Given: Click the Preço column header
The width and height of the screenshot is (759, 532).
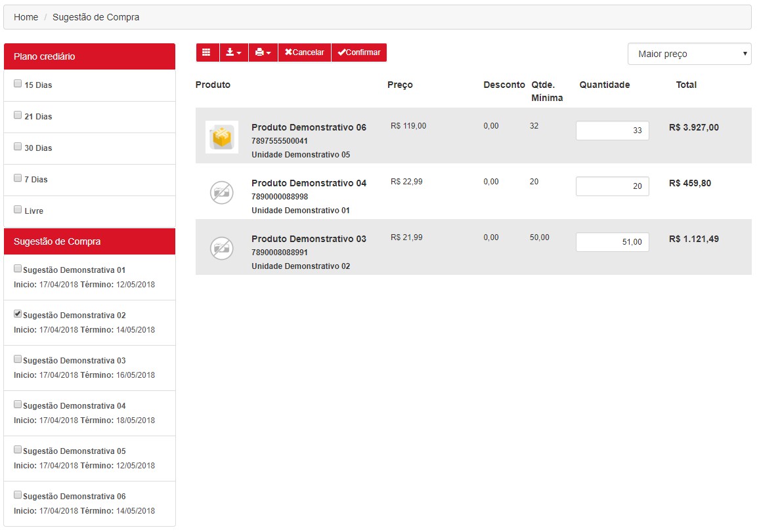Looking at the screenshot, I should (400, 85).
